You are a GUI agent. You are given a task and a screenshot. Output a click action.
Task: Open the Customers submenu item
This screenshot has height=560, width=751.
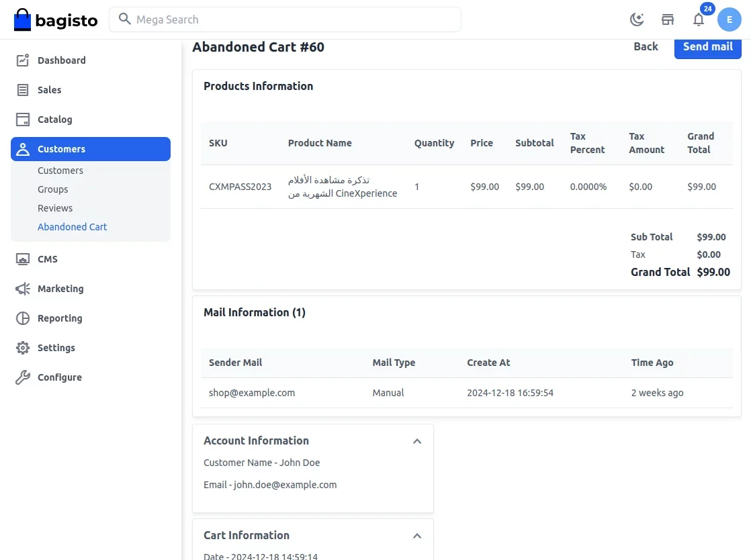coord(60,171)
